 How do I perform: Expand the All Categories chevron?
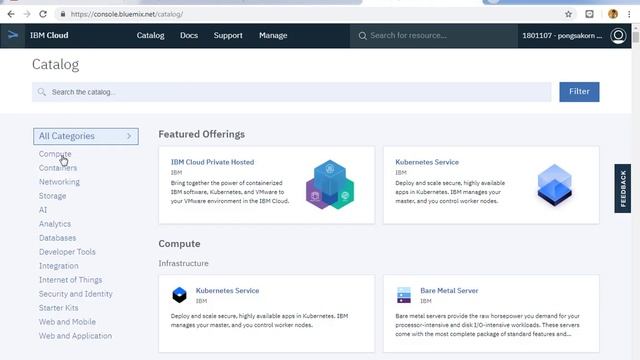click(129, 136)
